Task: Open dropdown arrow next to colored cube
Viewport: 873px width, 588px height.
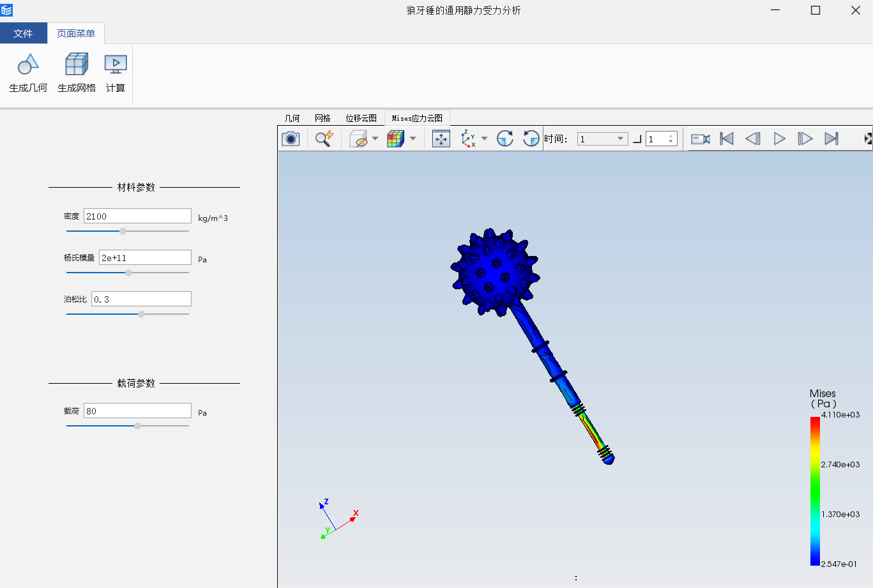Action: (413, 139)
